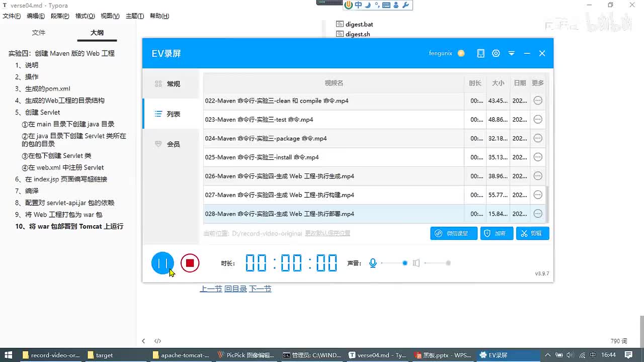Click input method wrench settings icon

click(x=406, y=5)
